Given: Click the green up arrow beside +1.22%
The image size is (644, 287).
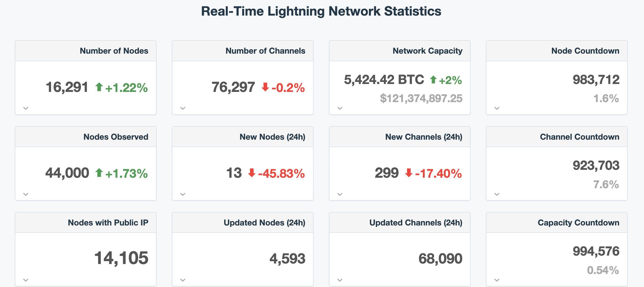Looking at the screenshot, I should pos(99,87).
